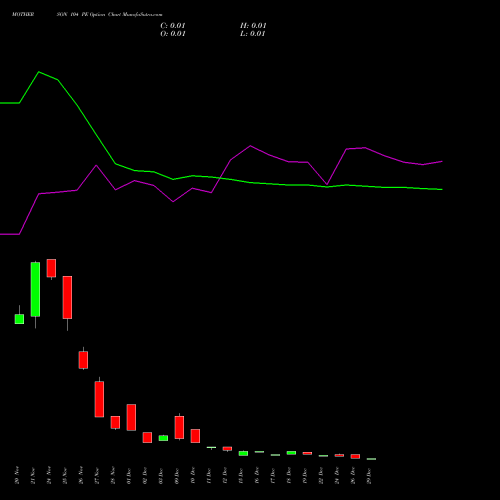Click the '29 Dec' date axis label

(x=369, y=475)
